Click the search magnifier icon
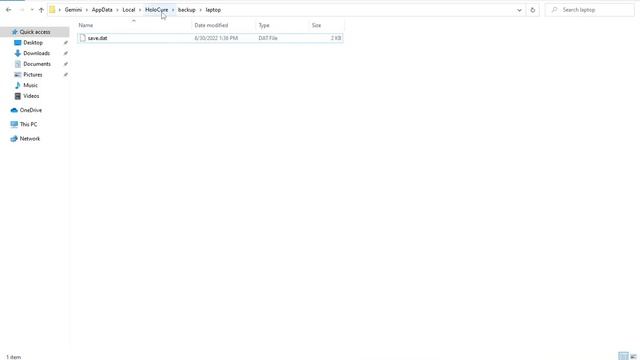Screen dimensions: 640x360 point(554,10)
